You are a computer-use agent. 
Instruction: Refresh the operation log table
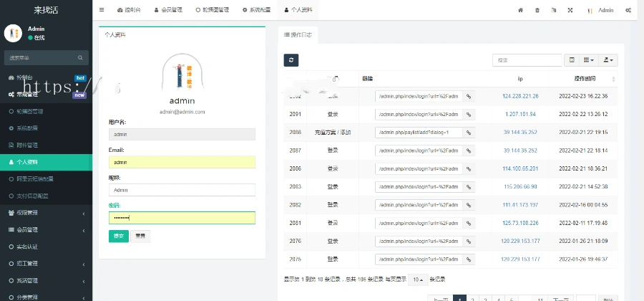291,60
